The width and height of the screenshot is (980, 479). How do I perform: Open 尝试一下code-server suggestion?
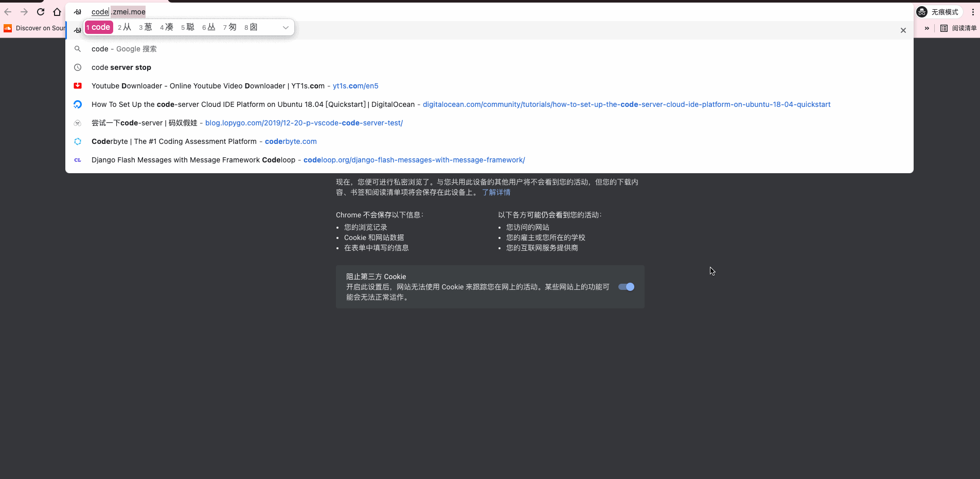point(489,123)
